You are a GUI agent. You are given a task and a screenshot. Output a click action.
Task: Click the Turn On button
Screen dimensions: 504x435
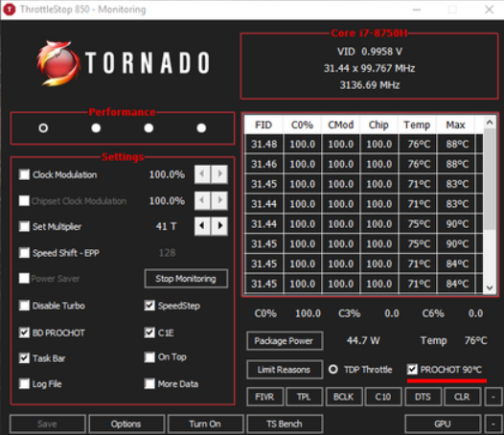[x=205, y=424]
